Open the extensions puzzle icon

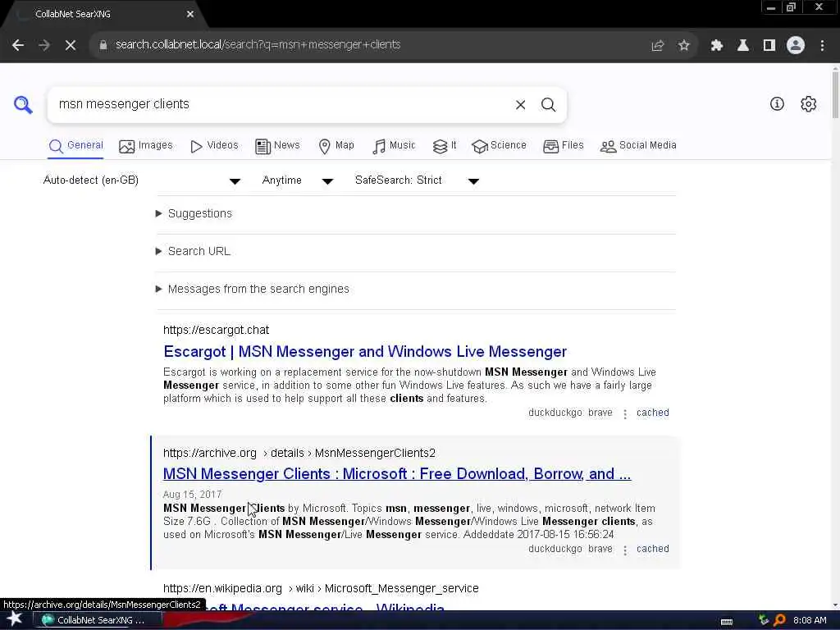point(716,46)
